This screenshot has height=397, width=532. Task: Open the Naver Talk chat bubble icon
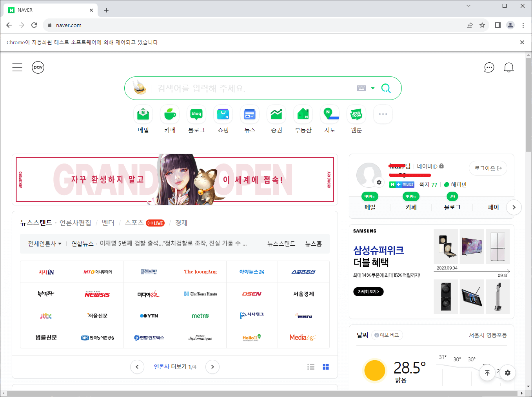coord(489,67)
